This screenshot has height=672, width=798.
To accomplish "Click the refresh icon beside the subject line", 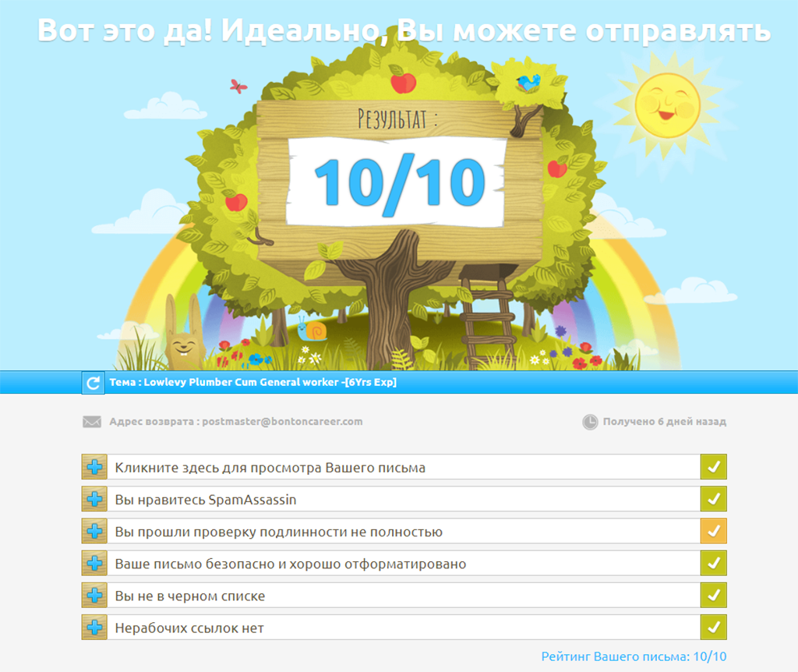I will pyautogui.click(x=93, y=383).
